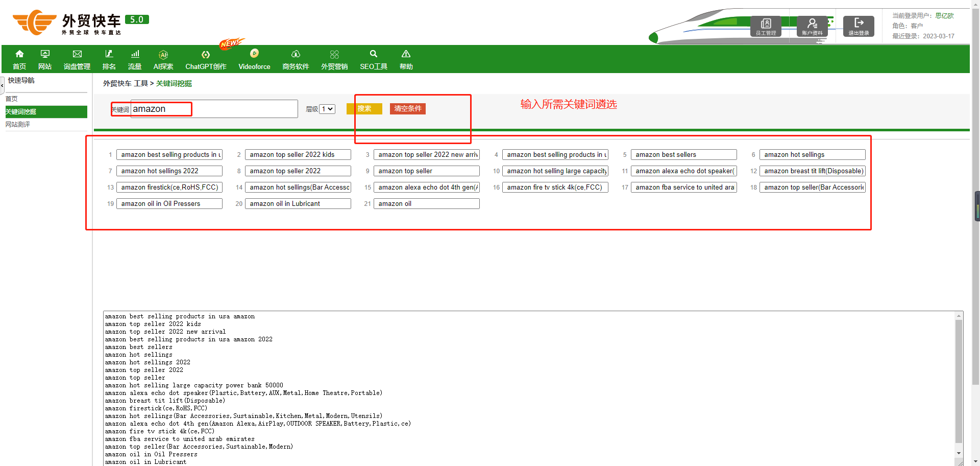Open the 网站 website menu icon

[45, 54]
